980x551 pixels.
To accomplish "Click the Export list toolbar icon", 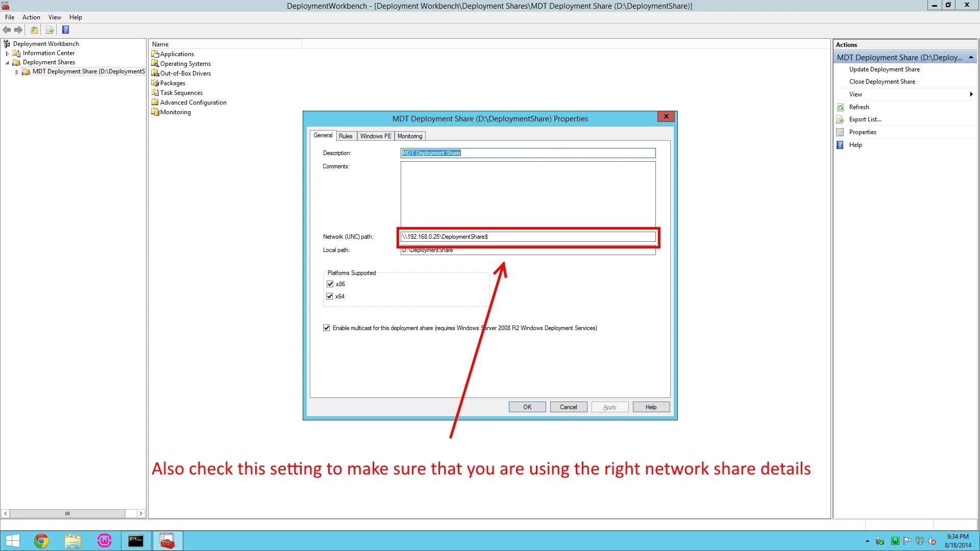I will pos(50,30).
